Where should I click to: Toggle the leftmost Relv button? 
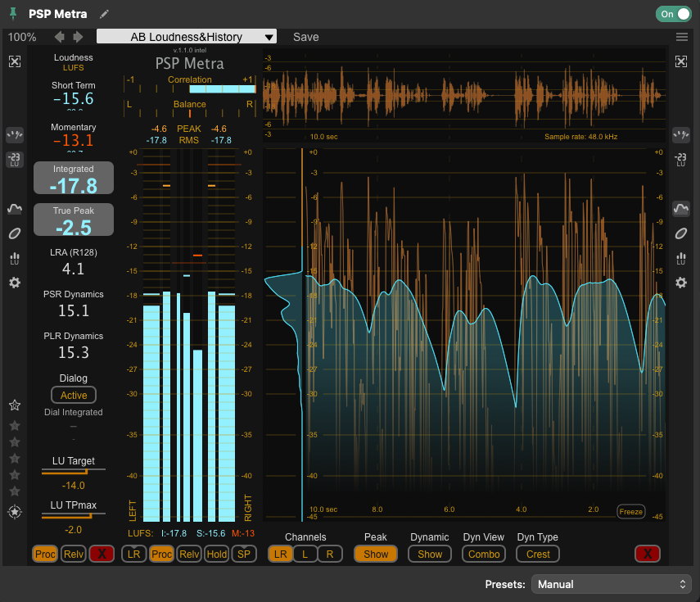click(x=74, y=554)
